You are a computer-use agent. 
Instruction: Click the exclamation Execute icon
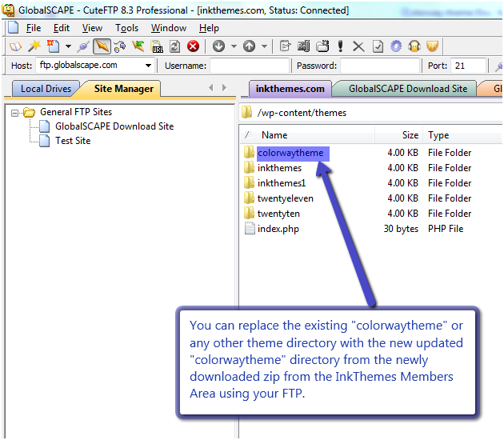[340, 46]
